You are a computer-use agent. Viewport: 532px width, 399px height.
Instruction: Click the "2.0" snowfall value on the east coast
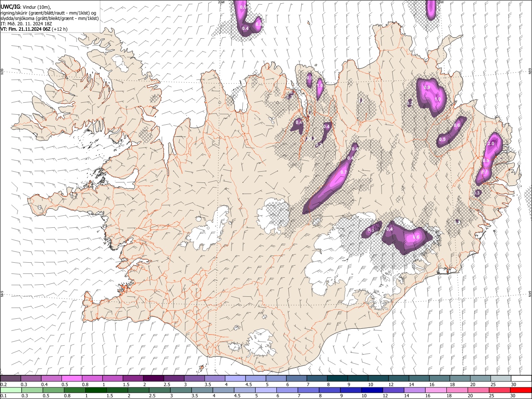pos(490,143)
